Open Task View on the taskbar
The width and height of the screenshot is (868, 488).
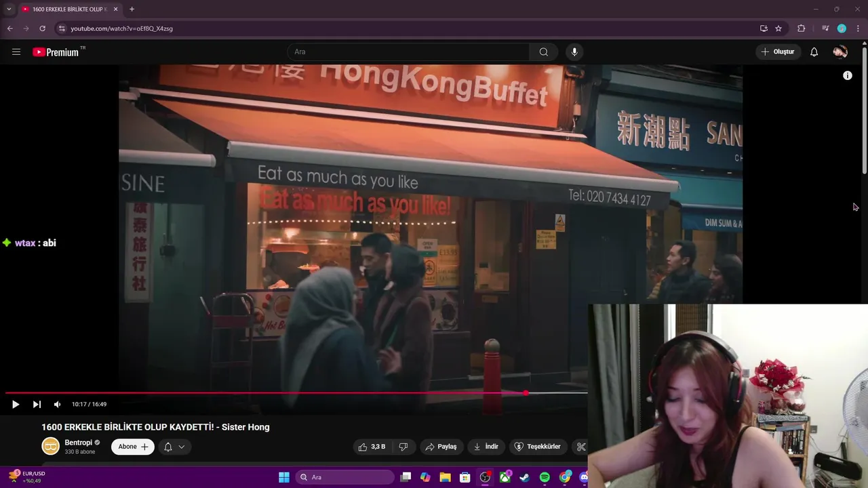pos(406,477)
